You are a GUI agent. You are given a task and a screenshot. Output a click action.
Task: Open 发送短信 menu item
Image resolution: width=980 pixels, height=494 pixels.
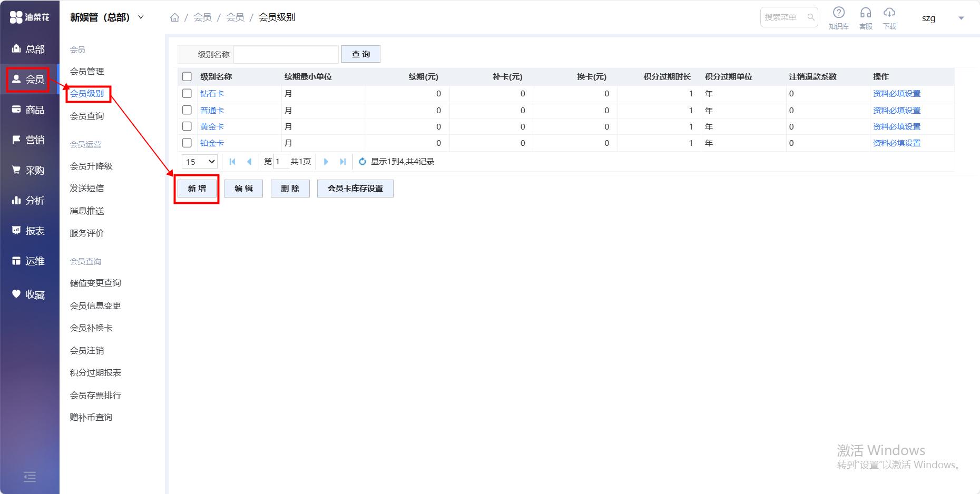[x=87, y=188]
